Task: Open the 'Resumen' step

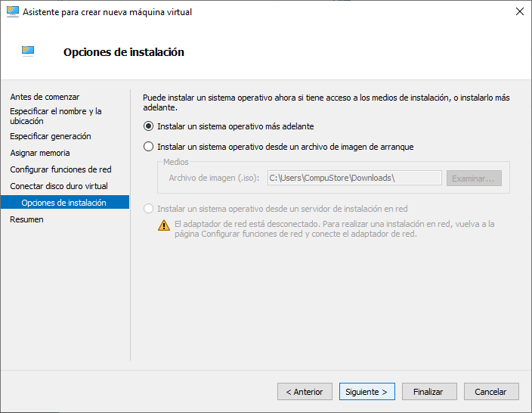Action: pyautogui.click(x=26, y=219)
